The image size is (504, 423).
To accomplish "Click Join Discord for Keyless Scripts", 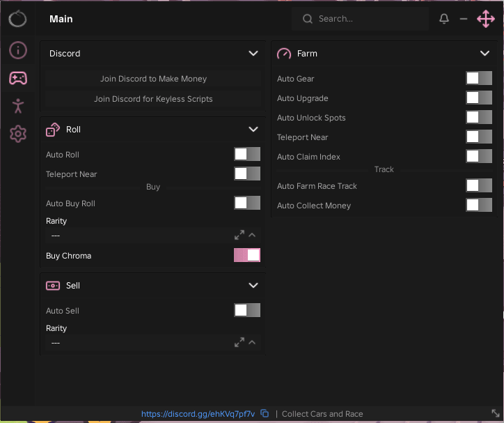I will 153,99.
